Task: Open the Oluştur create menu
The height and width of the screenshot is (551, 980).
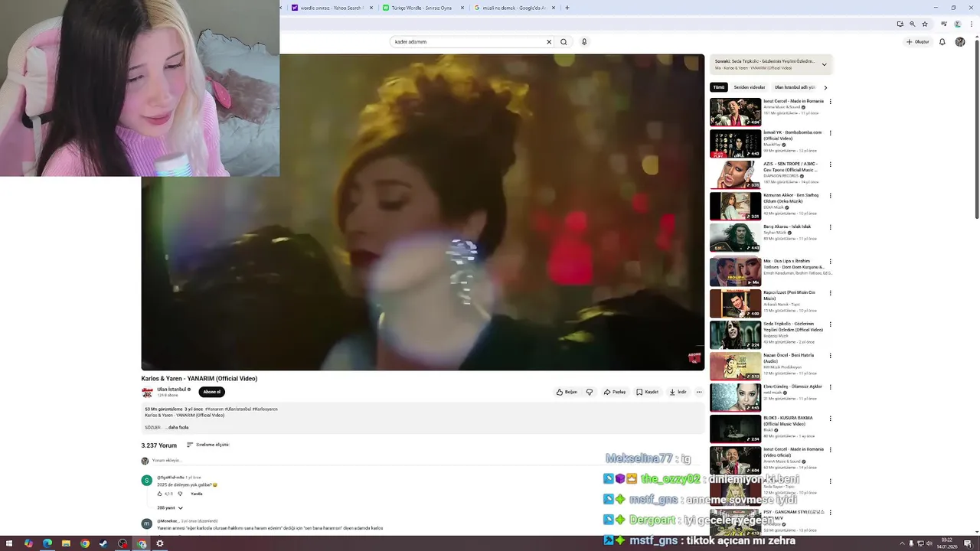Action: coord(917,42)
